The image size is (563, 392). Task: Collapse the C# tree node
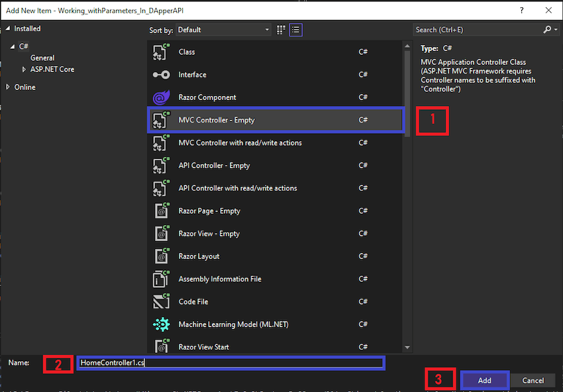point(13,46)
